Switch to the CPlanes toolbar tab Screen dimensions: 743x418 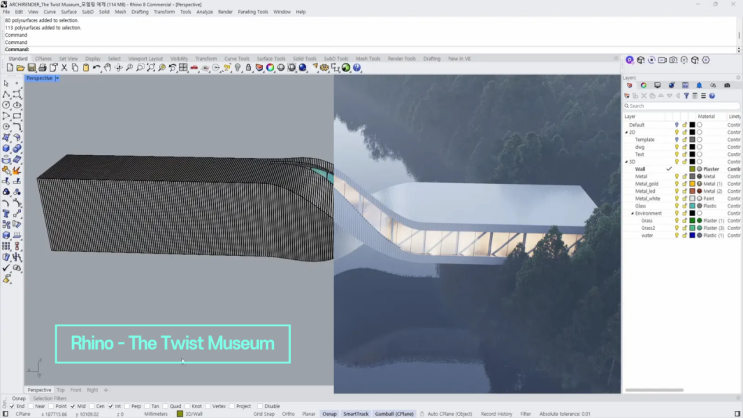click(x=43, y=59)
